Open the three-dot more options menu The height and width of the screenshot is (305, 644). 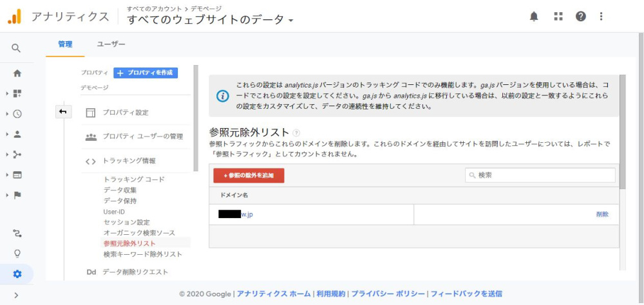tap(601, 17)
